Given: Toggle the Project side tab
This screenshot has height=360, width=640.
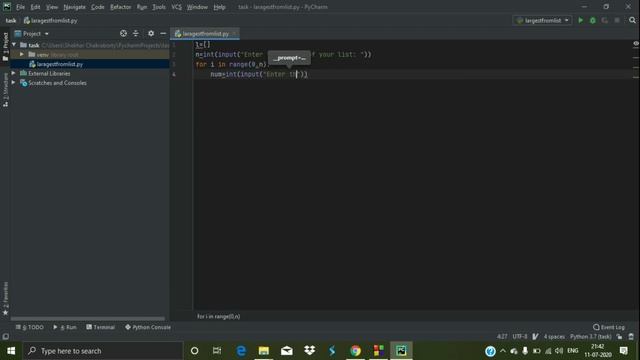Looking at the screenshot, I should click(5, 47).
